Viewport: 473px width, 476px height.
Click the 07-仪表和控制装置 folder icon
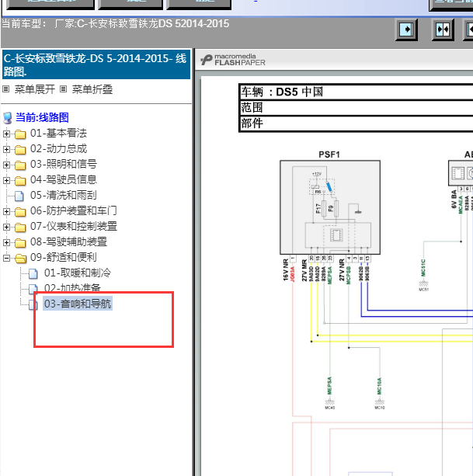20,228
